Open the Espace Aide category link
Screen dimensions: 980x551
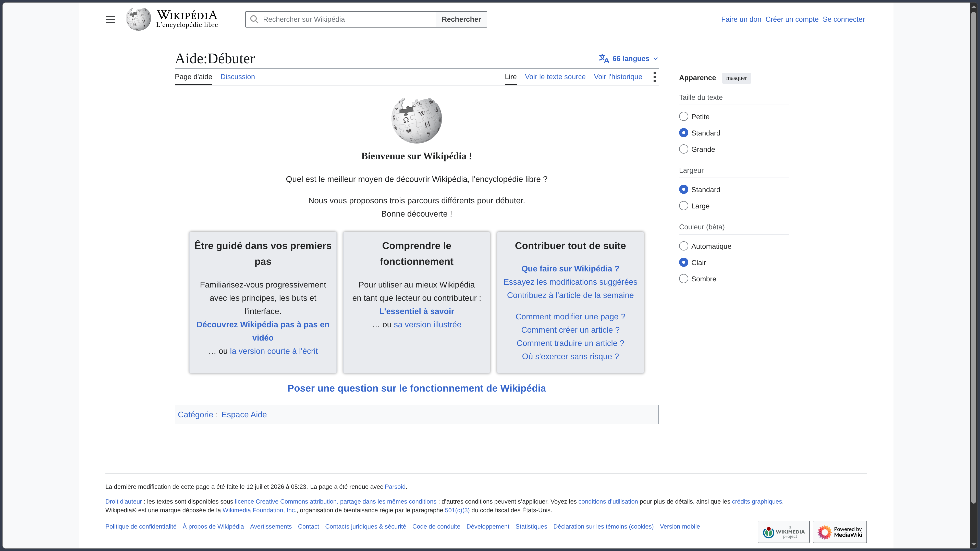(x=244, y=415)
